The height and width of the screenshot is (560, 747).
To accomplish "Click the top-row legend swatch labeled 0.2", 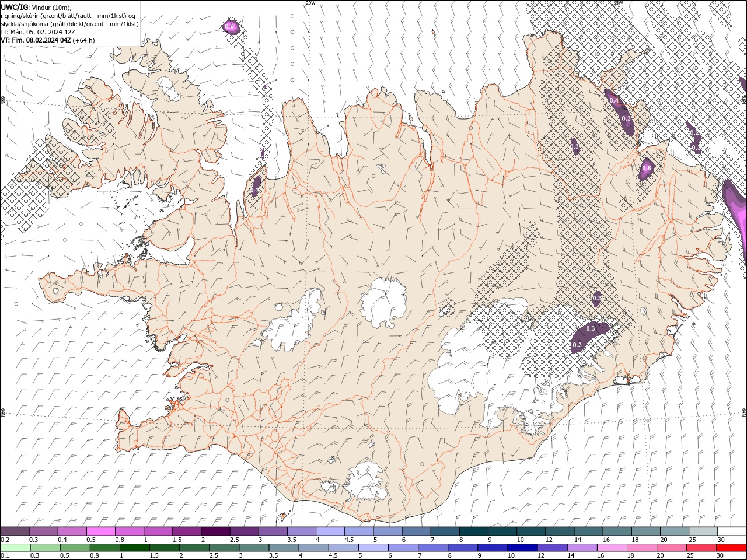I will point(15,531).
